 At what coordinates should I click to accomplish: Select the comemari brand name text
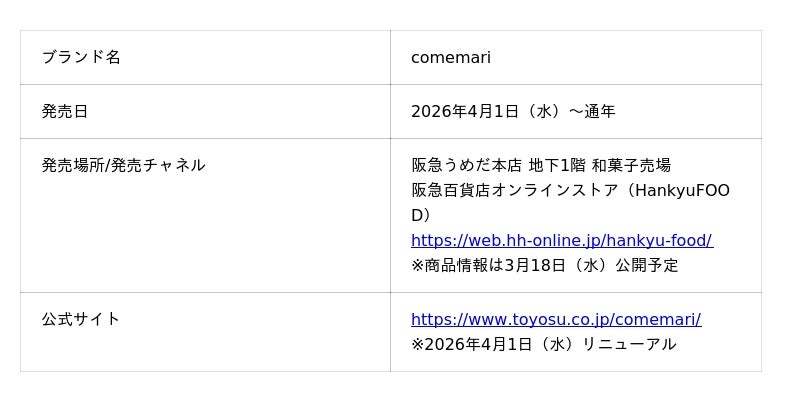[x=450, y=57]
